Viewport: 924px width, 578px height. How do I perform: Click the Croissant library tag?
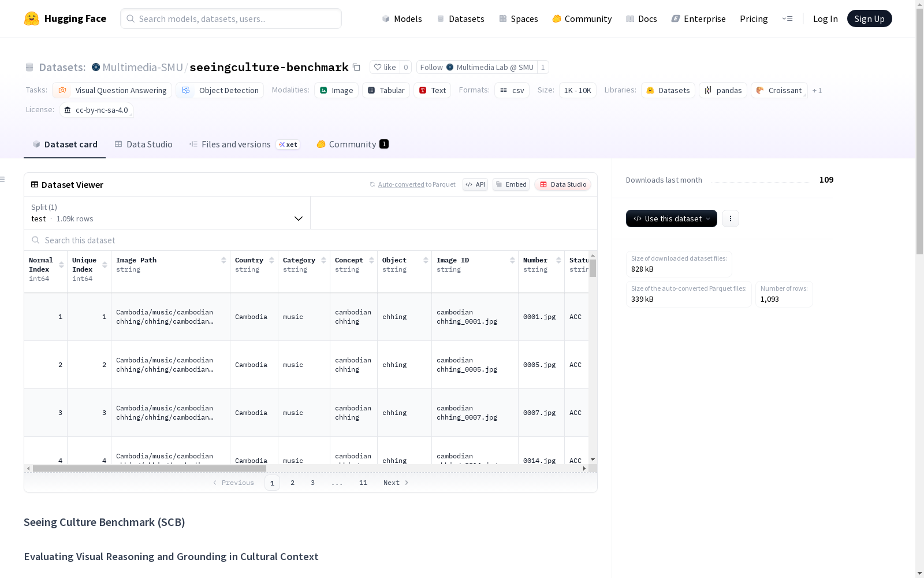click(779, 90)
